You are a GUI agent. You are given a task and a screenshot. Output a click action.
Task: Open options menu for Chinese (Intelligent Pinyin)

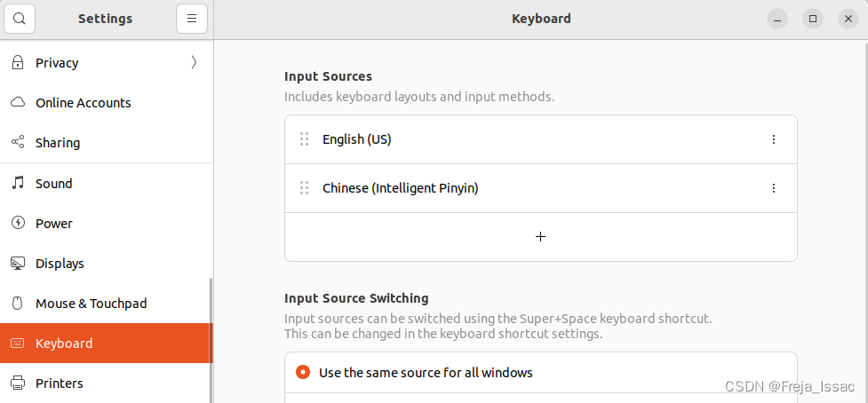[x=773, y=188]
